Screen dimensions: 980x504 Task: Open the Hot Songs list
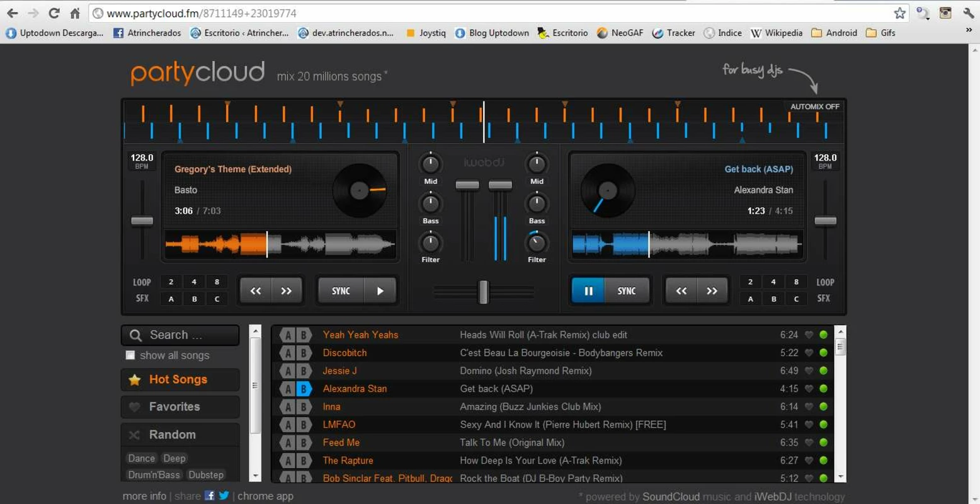coord(180,380)
